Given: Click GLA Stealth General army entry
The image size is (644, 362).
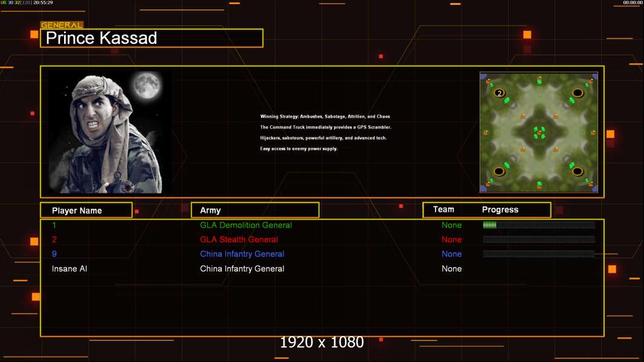Looking at the screenshot, I should (239, 240).
